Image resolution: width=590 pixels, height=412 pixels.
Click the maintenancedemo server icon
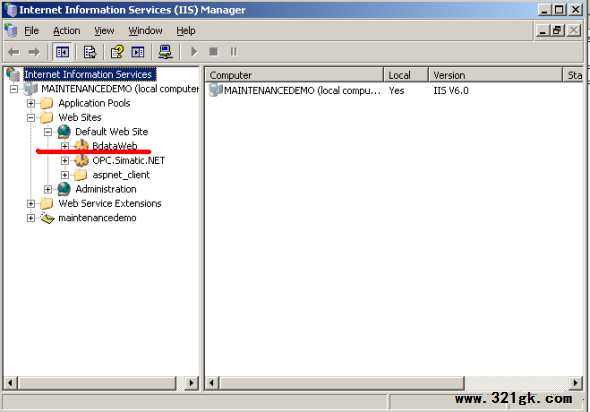pos(47,218)
